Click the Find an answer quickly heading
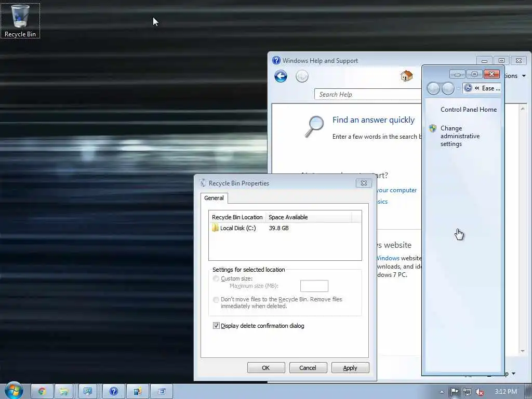Screen dimensions: 532x399 coord(373,120)
